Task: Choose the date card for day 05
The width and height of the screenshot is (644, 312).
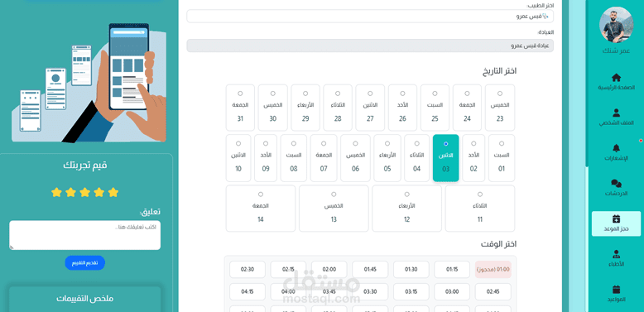Action: (x=387, y=158)
